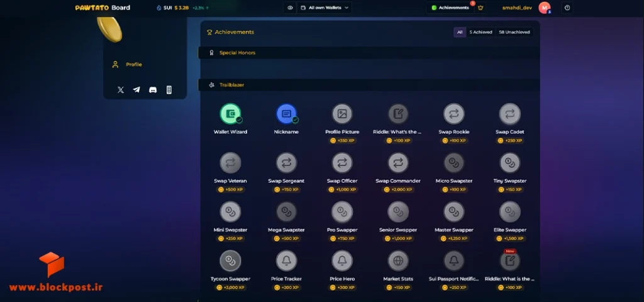Viewport: 644px width, 302px height.
Task: Open the All own Wallets dropdown
Action: 324,8
